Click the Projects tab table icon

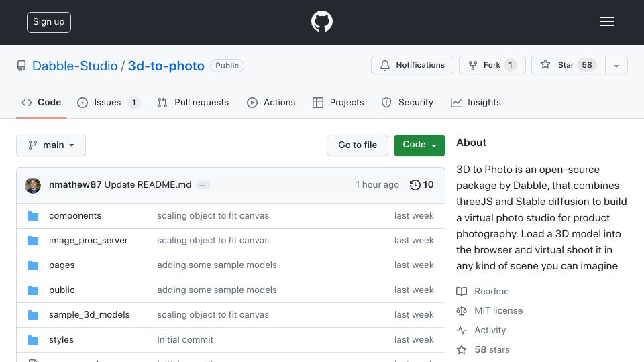pos(318,103)
